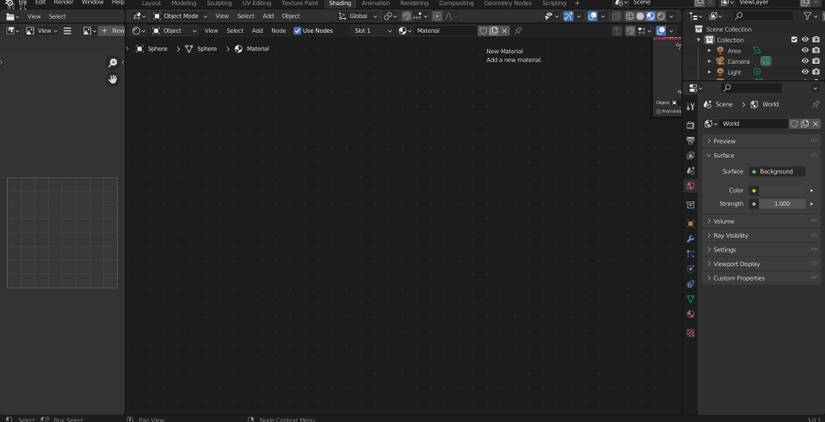825x422 pixels.
Task: Switch to the UV Editing workspace tab
Action: [x=256, y=3]
